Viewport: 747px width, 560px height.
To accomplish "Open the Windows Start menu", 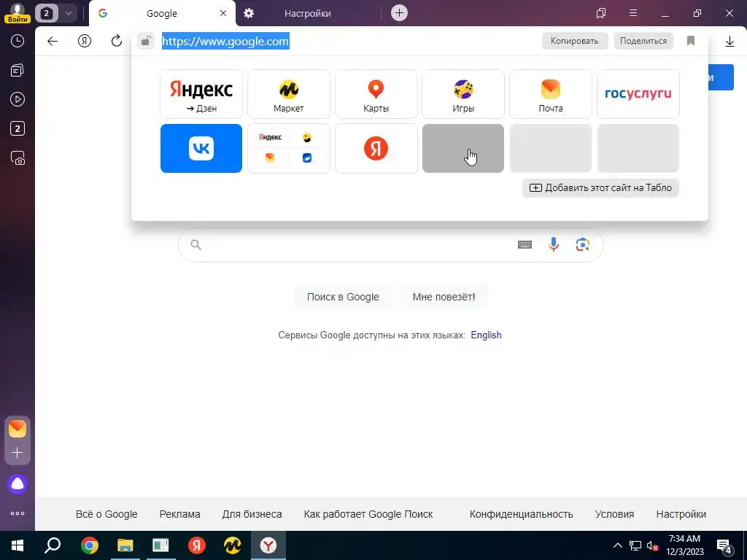I will click(18, 545).
